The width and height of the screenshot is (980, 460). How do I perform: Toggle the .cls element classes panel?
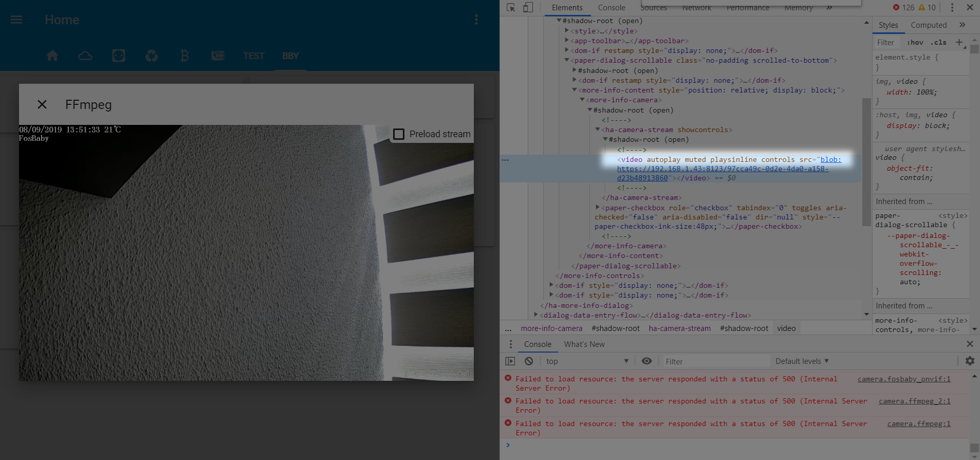938,43
